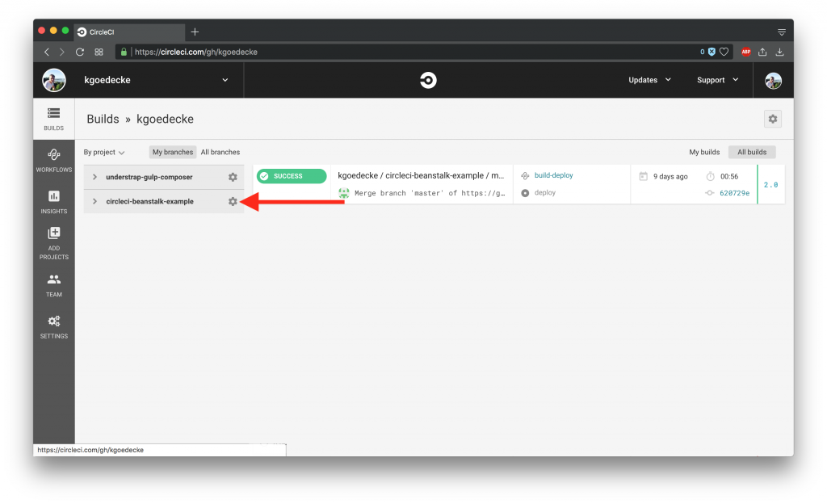Click the green SUCCESS status badge
This screenshot has height=504, width=827.
[292, 176]
